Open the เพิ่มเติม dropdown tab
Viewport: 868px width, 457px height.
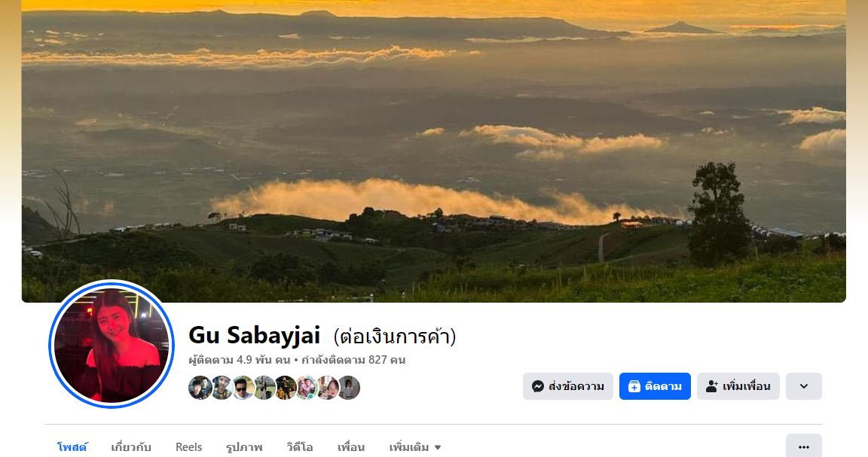(415, 447)
